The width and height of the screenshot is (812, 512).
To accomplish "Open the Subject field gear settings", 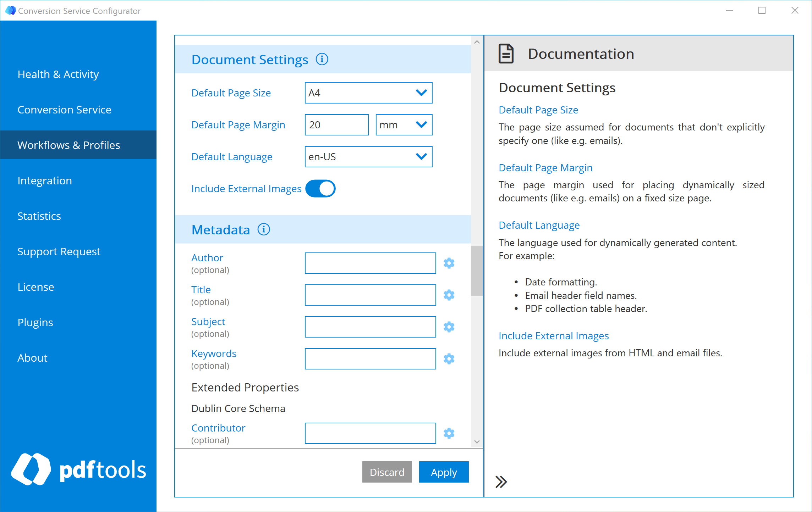I will (449, 327).
